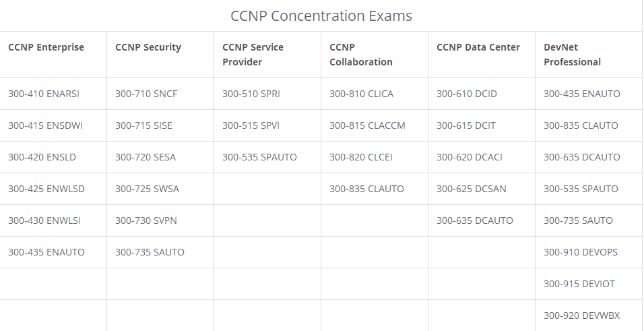Screen dimensions: 644x331
Task: Click the 300-810 CLICA entry
Action: point(362,94)
